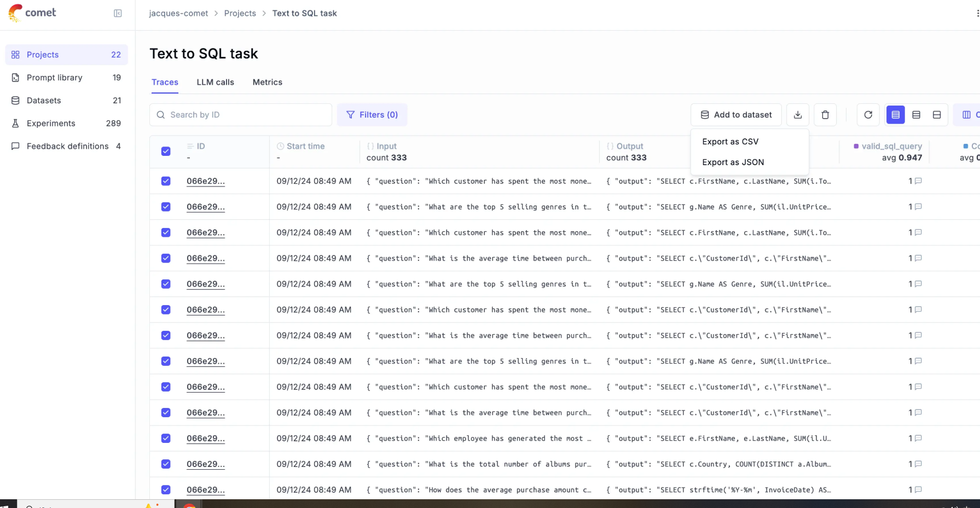Uncheck the select-all header checkbox
This screenshot has height=508, width=980.
(x=166, y=151)
